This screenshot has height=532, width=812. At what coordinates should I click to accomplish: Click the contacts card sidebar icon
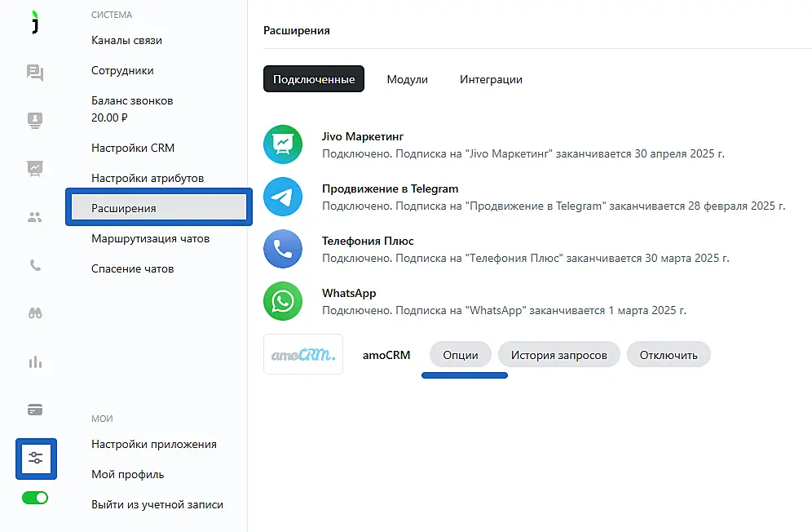point(35,120)
